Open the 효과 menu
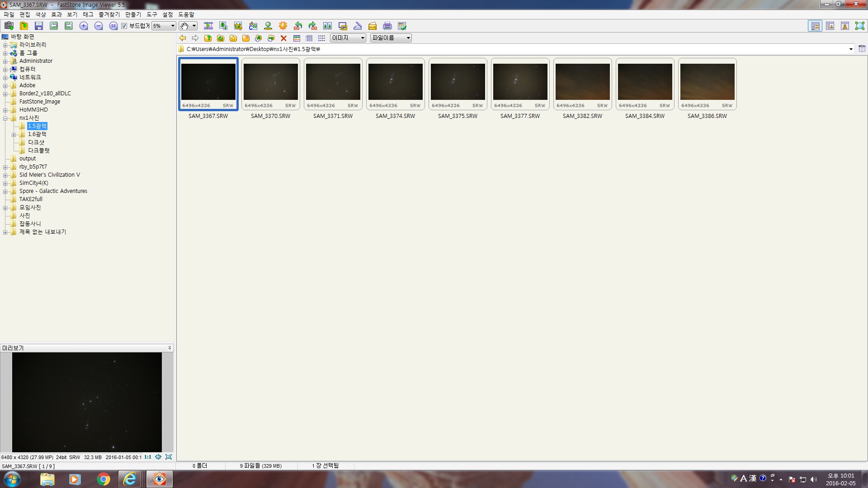 coord(57,14)
